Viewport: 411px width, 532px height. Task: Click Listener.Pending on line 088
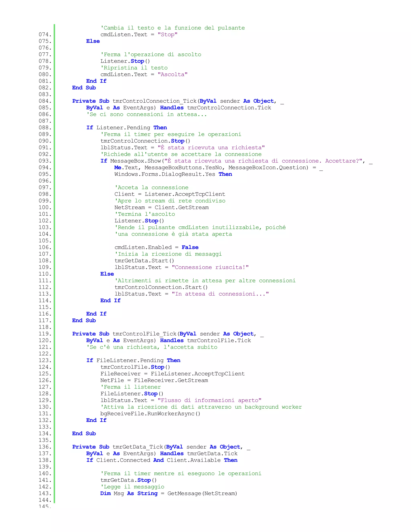tap(123, 128)
